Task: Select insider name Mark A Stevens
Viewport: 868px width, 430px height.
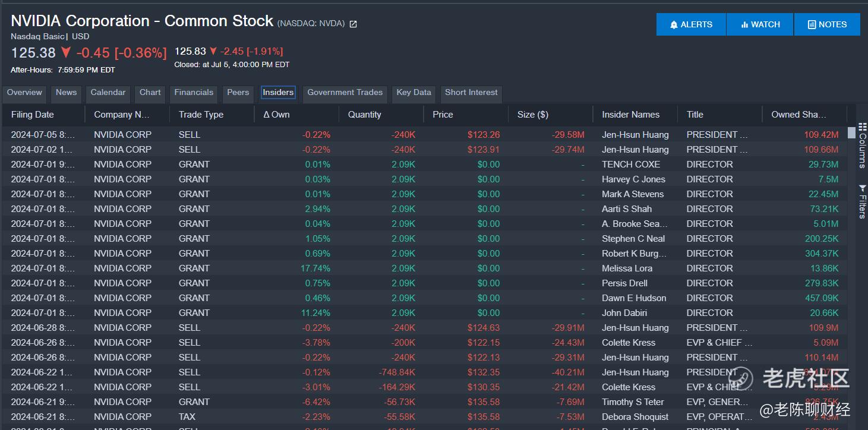Action: (x=633, y=194)
